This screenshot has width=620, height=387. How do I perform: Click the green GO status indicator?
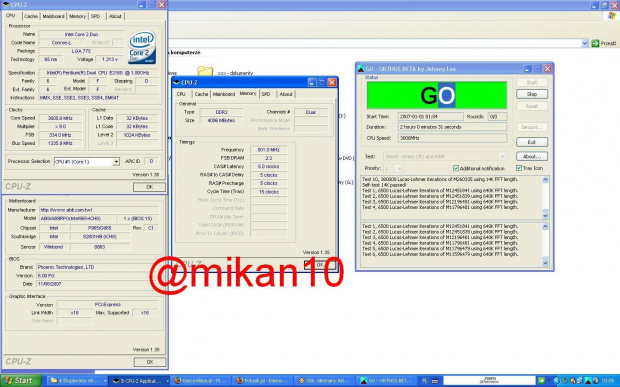(x=437, y=95)
